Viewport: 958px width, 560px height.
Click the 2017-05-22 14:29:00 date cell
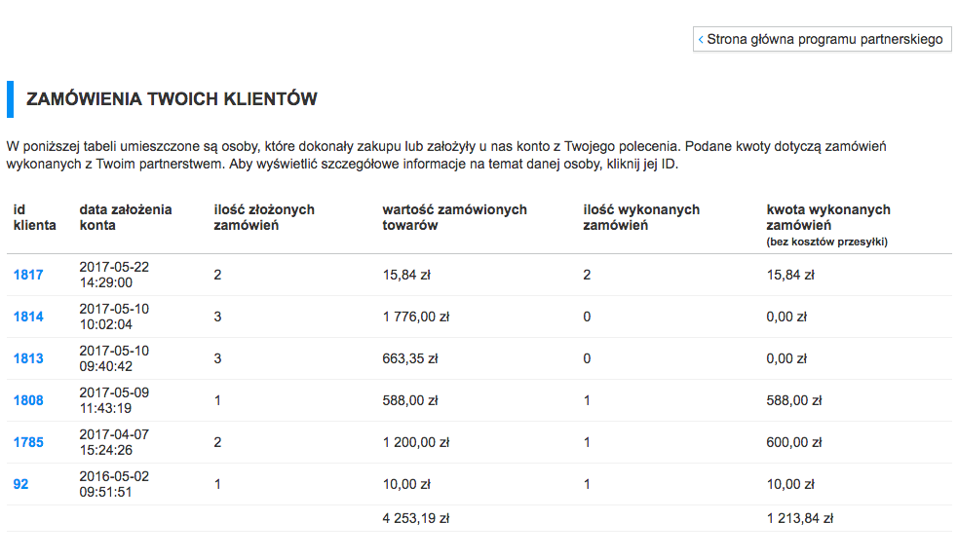(x=114, y=275)
